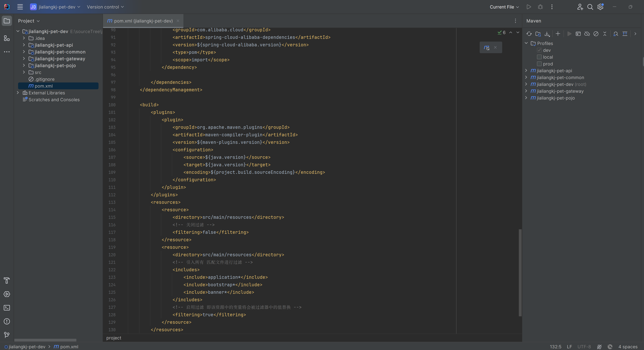The image size is (644, 350).
Task: Open Git tool window
Action: pos(7,335)
